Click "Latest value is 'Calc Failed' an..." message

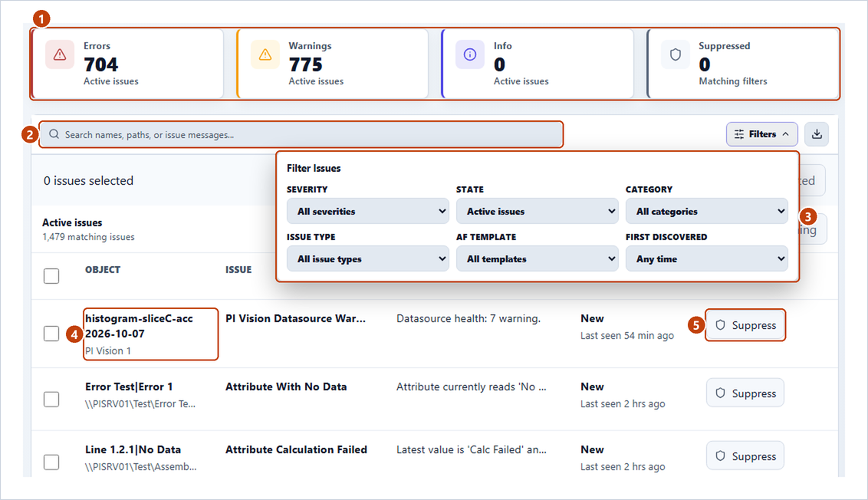pyautogui.click(x=471, y=449)
